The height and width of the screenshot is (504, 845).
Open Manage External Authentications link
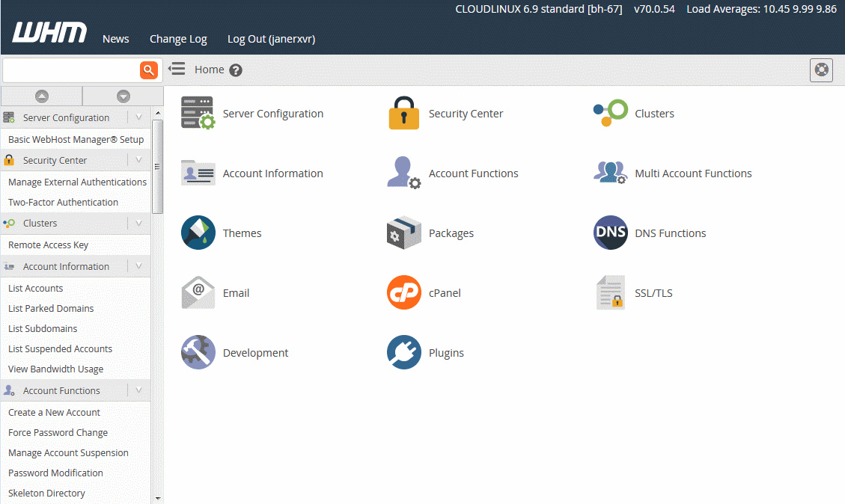point(77,182)
